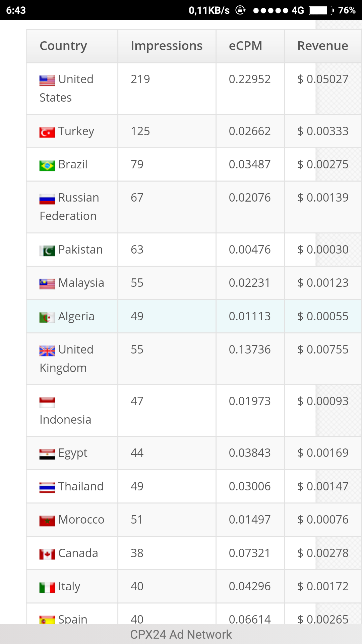
Task: Click the Brazil flag icon
Action: point(47,166)
